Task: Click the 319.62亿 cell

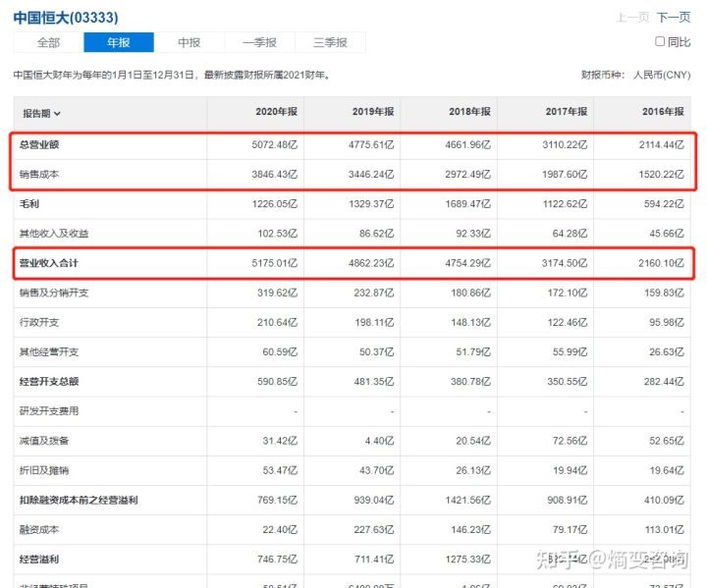Action: point(277,293)
